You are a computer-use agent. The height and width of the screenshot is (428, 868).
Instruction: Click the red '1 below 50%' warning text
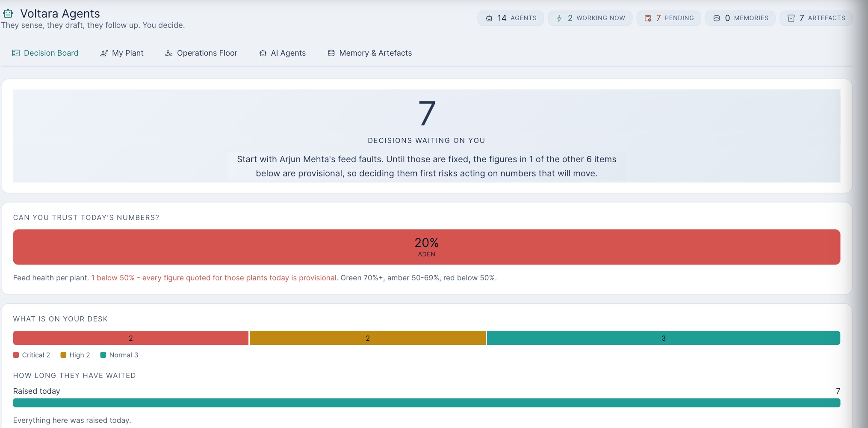pos(214,278)
